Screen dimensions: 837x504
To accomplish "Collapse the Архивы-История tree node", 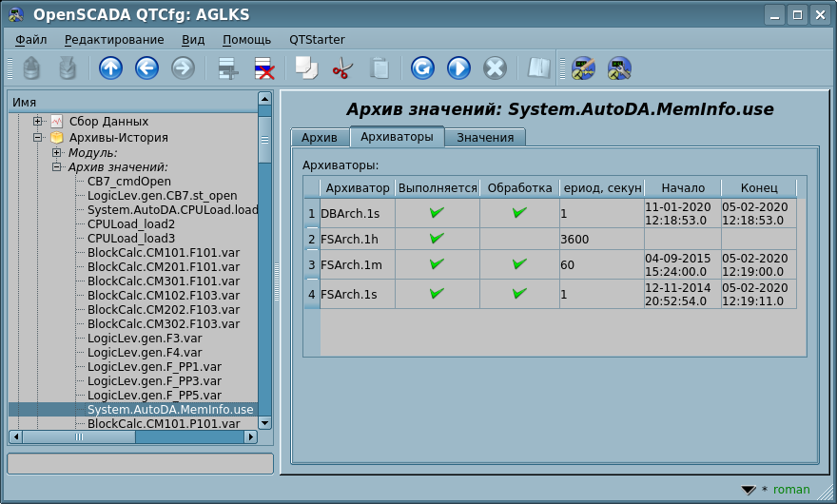I will click(38, 137).
